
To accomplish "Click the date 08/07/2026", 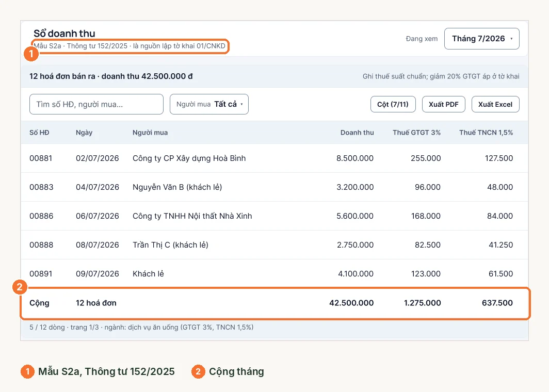I will click(98, 245).
